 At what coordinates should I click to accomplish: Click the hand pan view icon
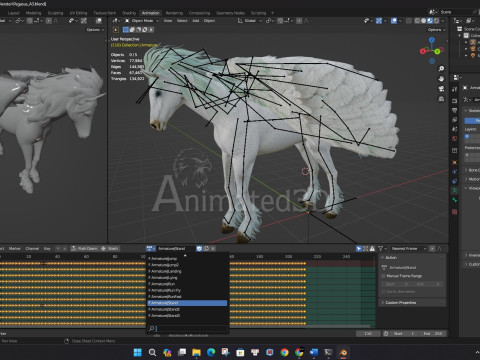coord(441,79)
